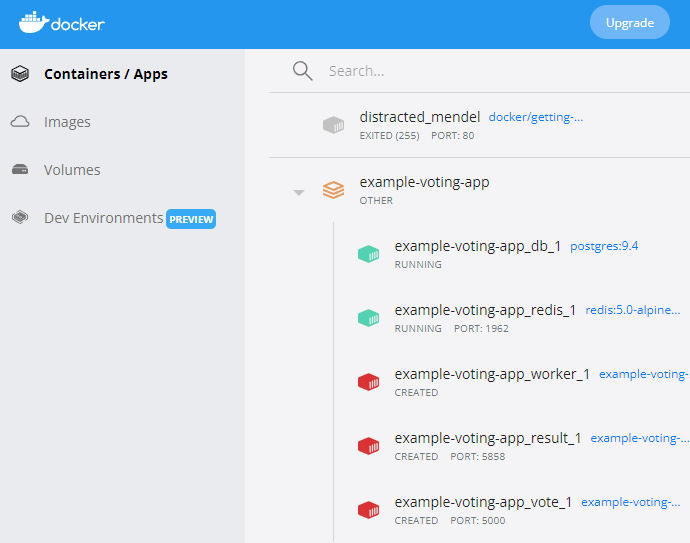Click green icon of example-voting-app_db_1
Image resolution: width=690 pixels, height=543 pixels.
tap(368, 254)
